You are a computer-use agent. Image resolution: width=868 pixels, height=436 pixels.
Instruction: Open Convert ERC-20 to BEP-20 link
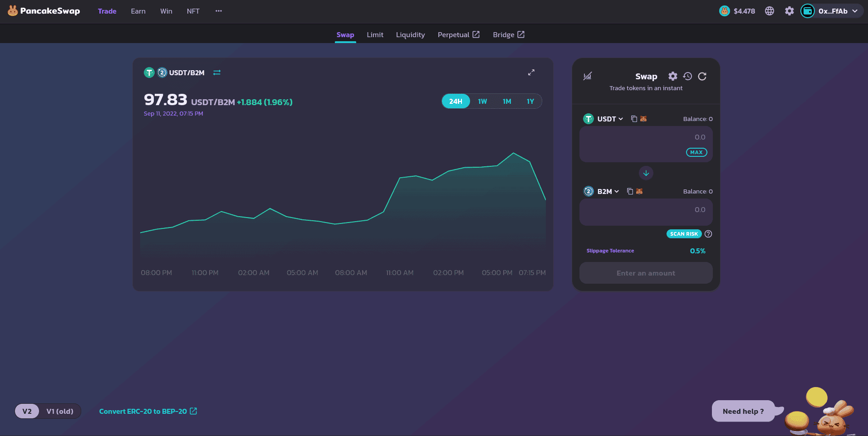point(148,411)
